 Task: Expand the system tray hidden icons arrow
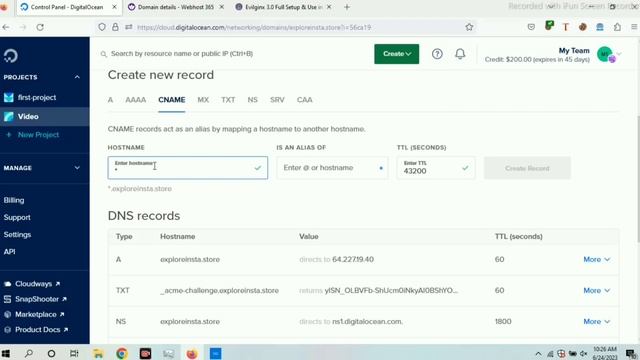[x=538, y=353]
